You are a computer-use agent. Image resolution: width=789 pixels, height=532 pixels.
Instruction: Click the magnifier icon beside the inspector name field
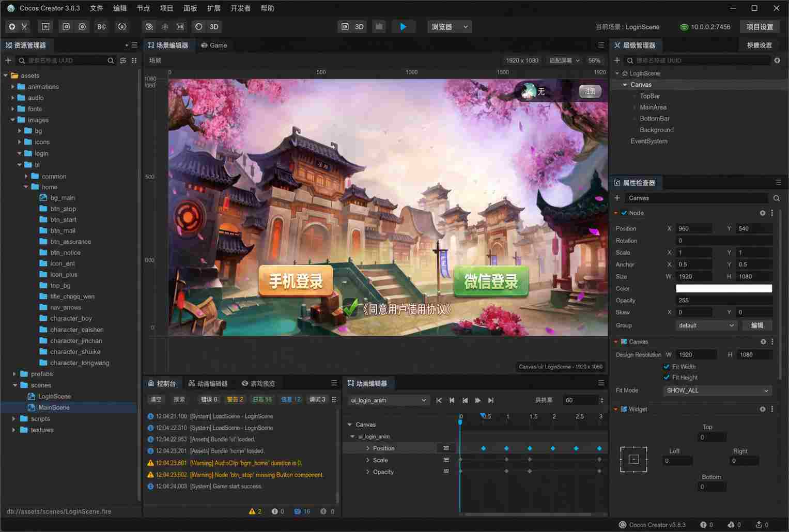pos(777,198)
